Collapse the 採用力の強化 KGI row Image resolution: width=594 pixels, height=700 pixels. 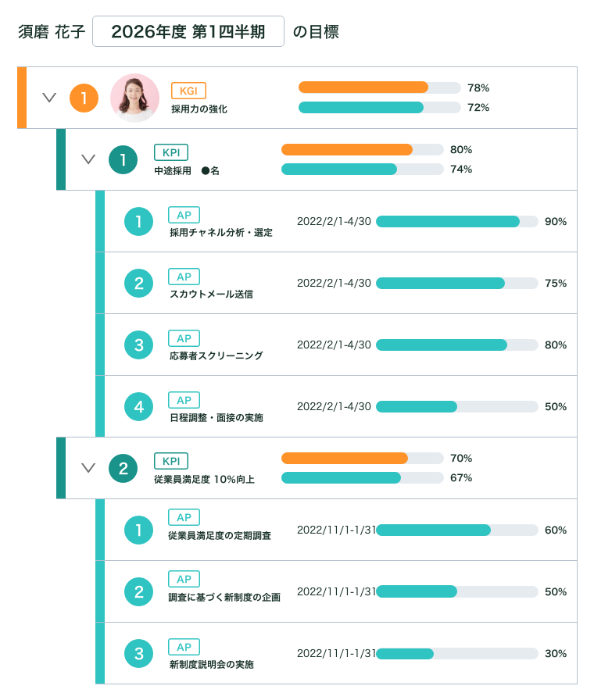(x=49, y=98)
